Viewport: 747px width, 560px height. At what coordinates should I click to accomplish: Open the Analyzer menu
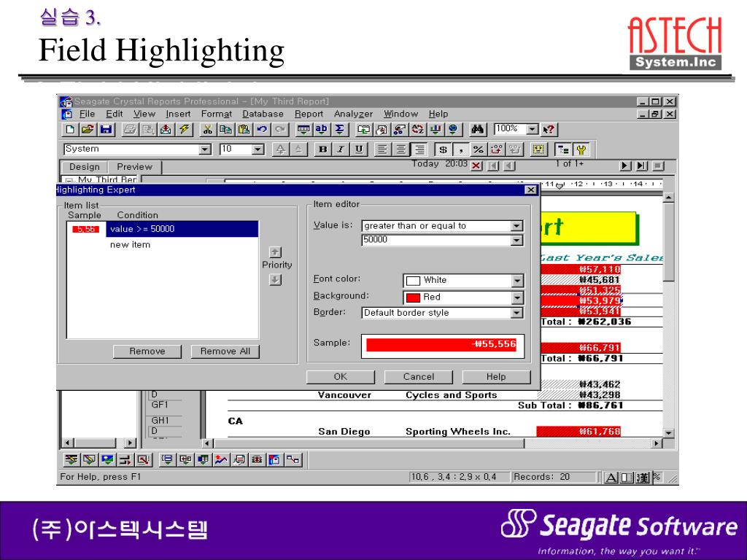coord(353,114)
